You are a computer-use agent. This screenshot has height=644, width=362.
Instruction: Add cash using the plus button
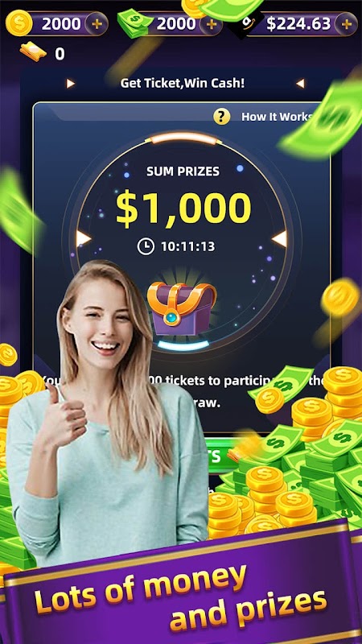coord(211,24)
